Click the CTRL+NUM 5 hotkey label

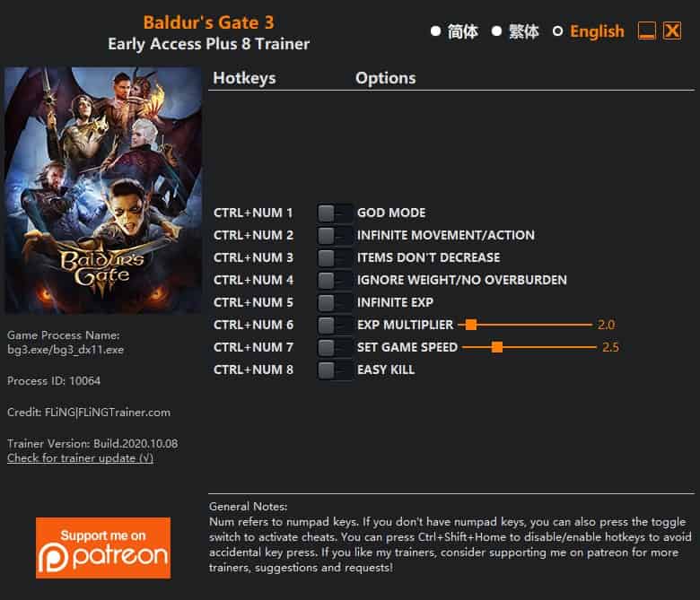[x=253, y=302]
